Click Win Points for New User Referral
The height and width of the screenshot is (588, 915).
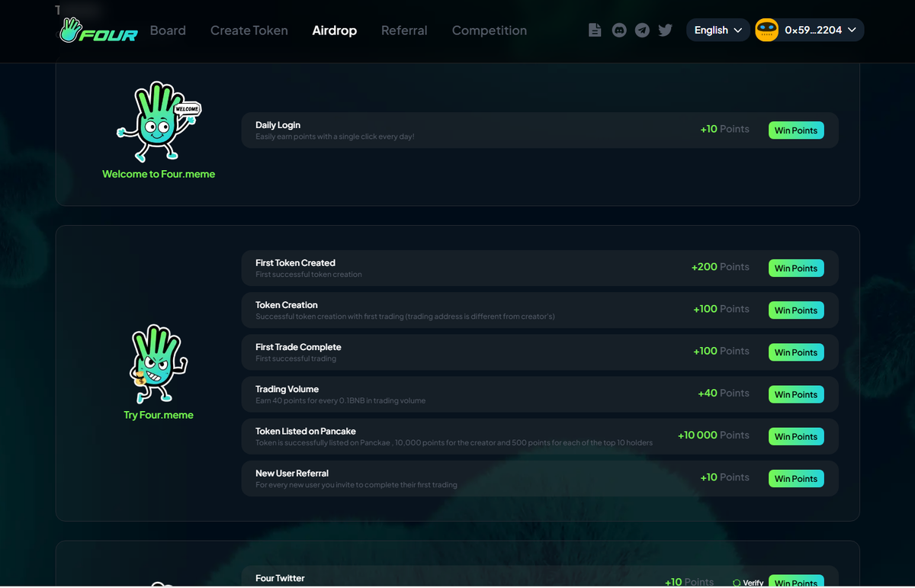click(796, 479)
